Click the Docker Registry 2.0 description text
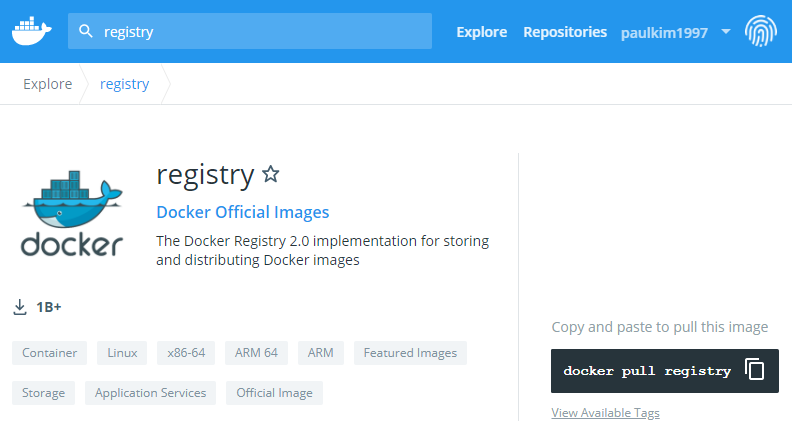This screenshot has height=438, width=792. click(322, 251)
